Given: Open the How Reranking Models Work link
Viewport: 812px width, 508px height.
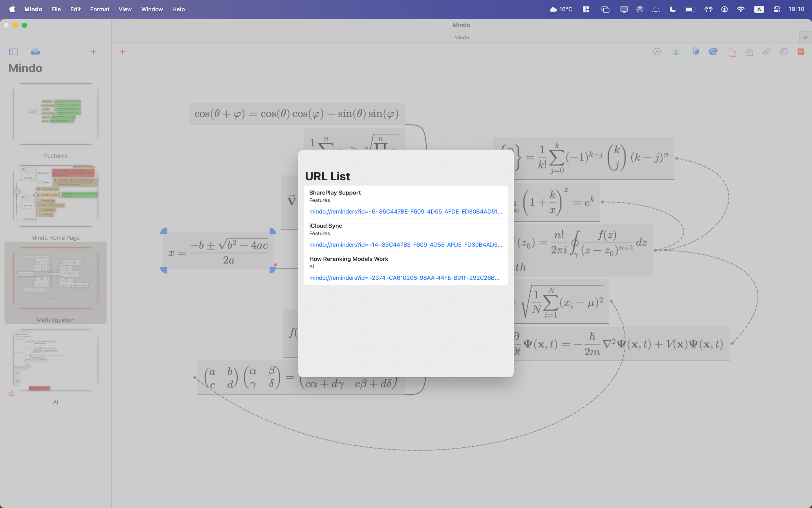Looking at the screenshot, I should (404, 278).
